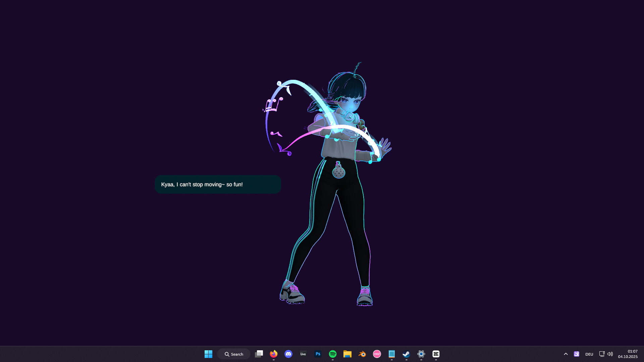Open the NVIDIA app from the taskbar
Screen dimensions: 644x362
(x=577, y=354)
